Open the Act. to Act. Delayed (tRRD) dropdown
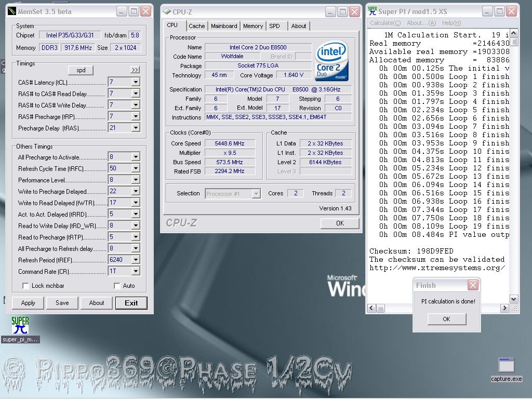Viewport: 532px width, 399px height. coord(136,214)
